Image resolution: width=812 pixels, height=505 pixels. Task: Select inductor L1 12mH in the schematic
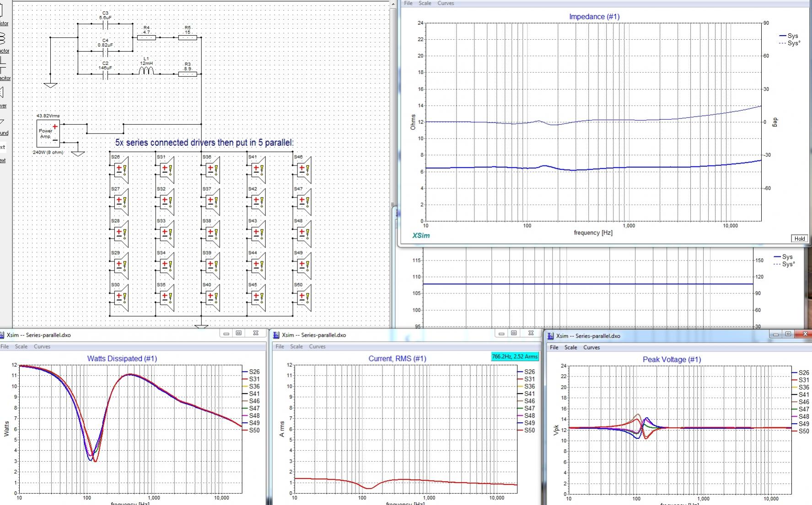(146, 70)
